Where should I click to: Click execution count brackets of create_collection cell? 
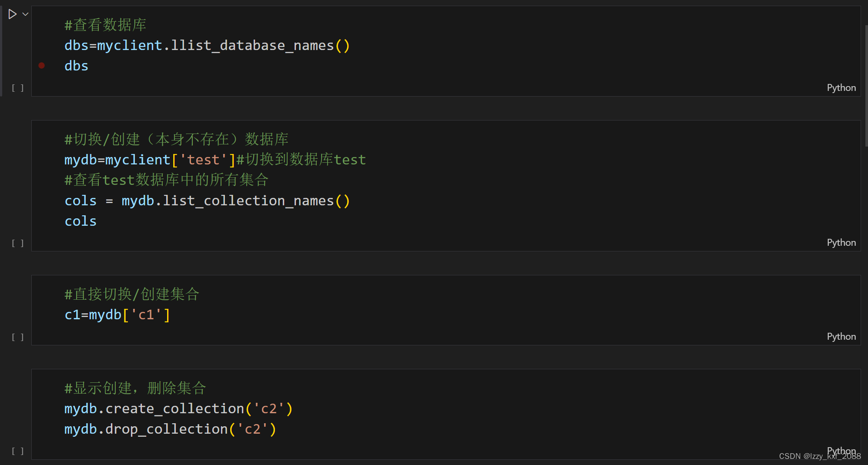18,451
